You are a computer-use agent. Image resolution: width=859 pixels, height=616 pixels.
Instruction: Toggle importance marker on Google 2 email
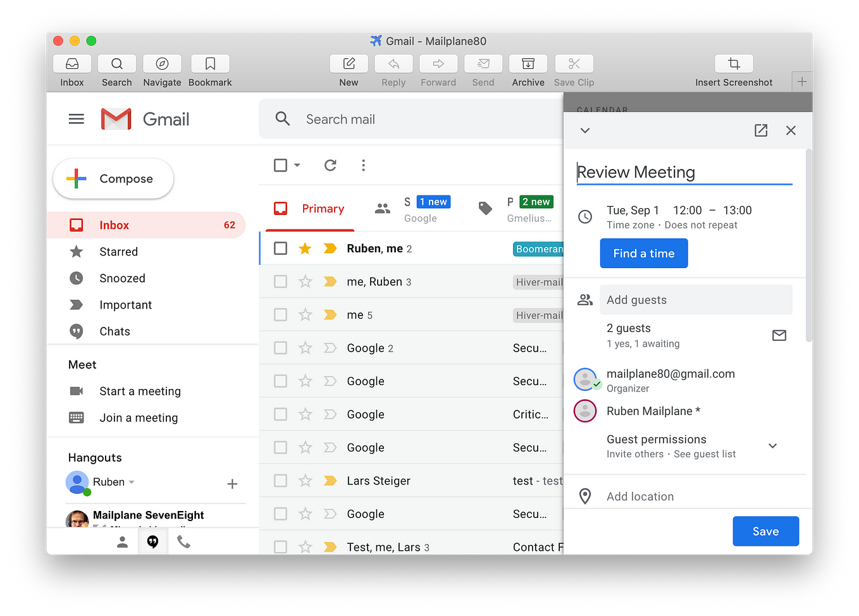330,348
